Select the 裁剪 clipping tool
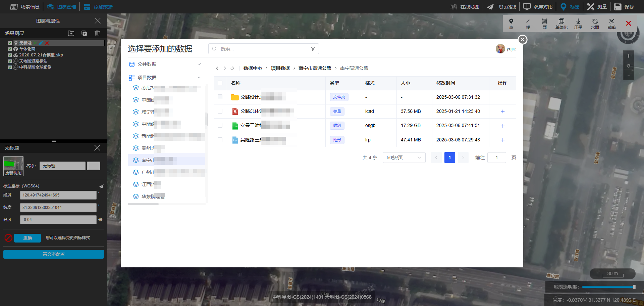Viewport: 644px width, 306px height. pyautogui.click(x=612, y=24)
